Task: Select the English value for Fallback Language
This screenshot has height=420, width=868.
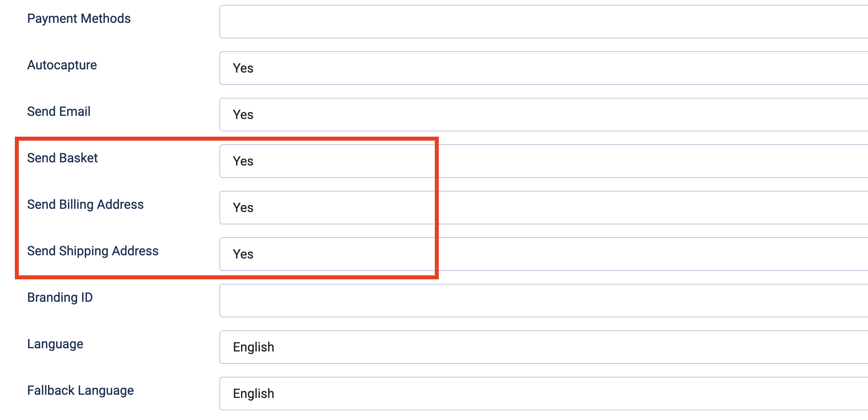Action: click(x=254, y=394)
